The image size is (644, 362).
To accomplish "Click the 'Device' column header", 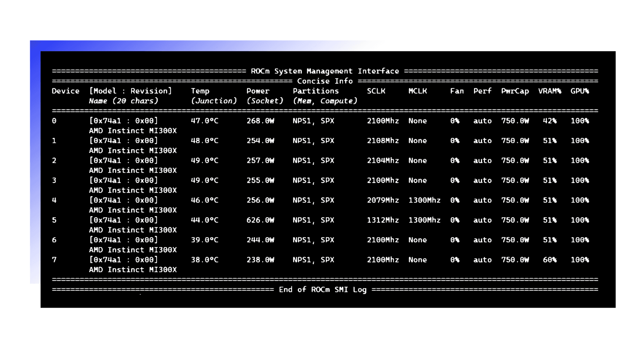I will (66, 91).
